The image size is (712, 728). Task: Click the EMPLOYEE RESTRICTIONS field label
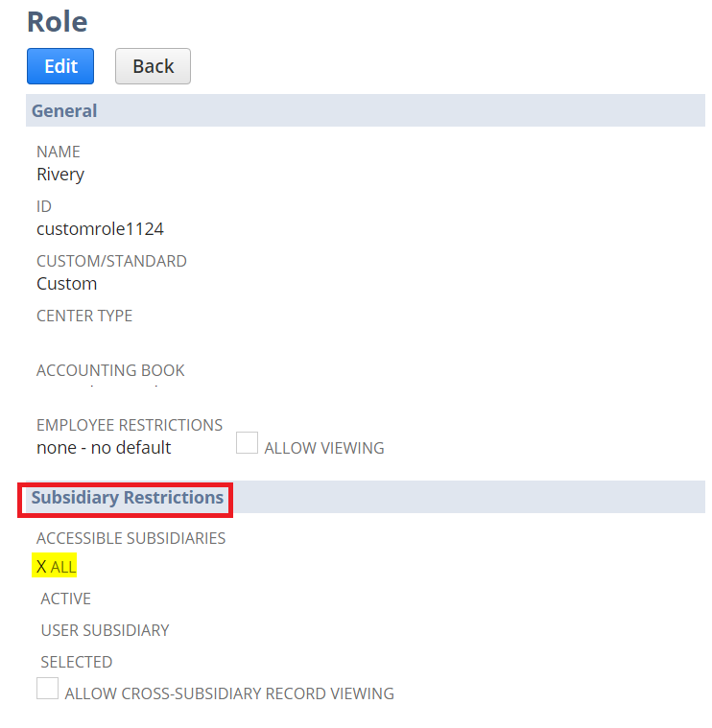click(130, 425)
